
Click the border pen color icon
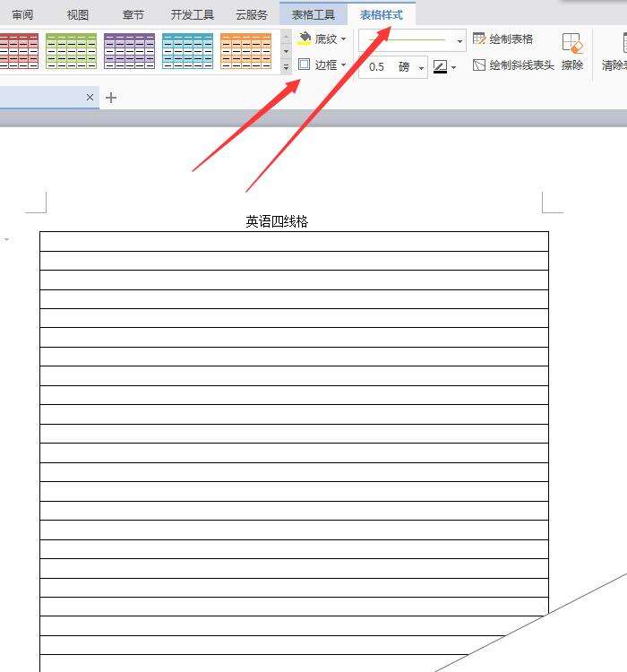click(x=440, y=66)
